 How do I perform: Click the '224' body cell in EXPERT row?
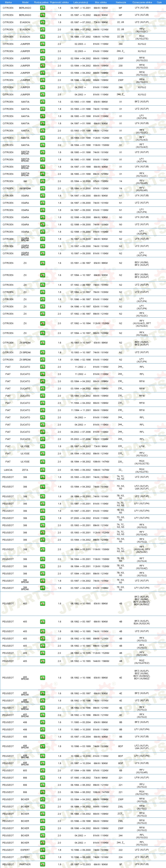121,857
